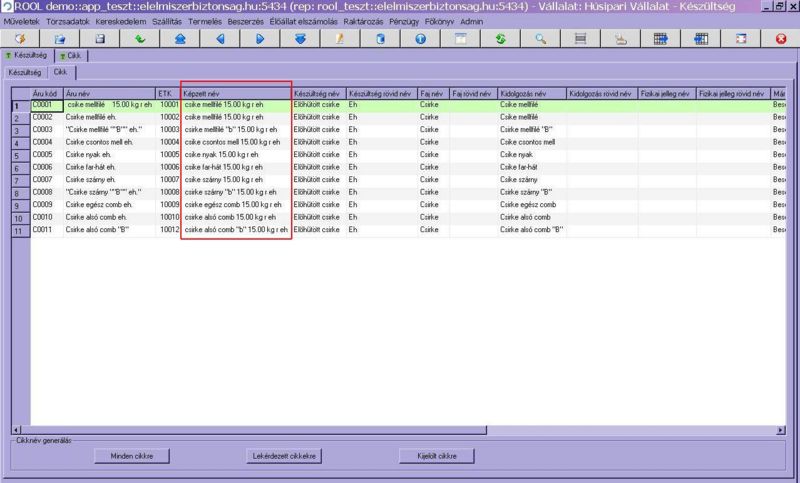Open the Élőállat elszámolás menu

pyautogui.click(x=304, y=22)
